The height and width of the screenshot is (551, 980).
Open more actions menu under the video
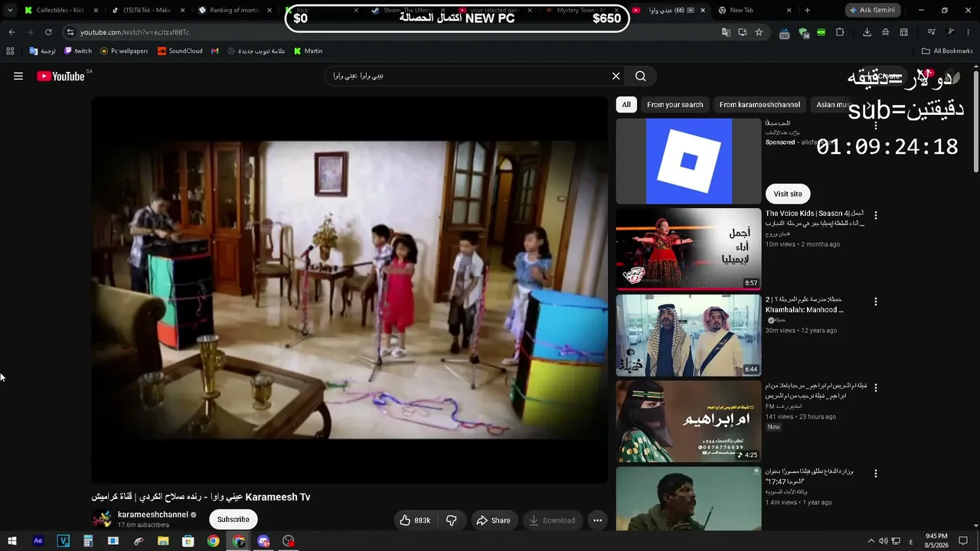[x=597, y=520]
